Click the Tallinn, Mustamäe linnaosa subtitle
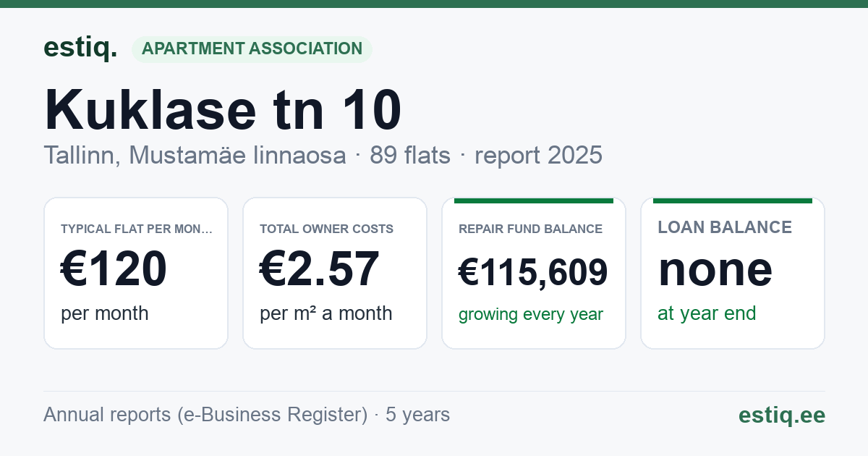This screenshot has height=456, width=868. coord(323,155)
